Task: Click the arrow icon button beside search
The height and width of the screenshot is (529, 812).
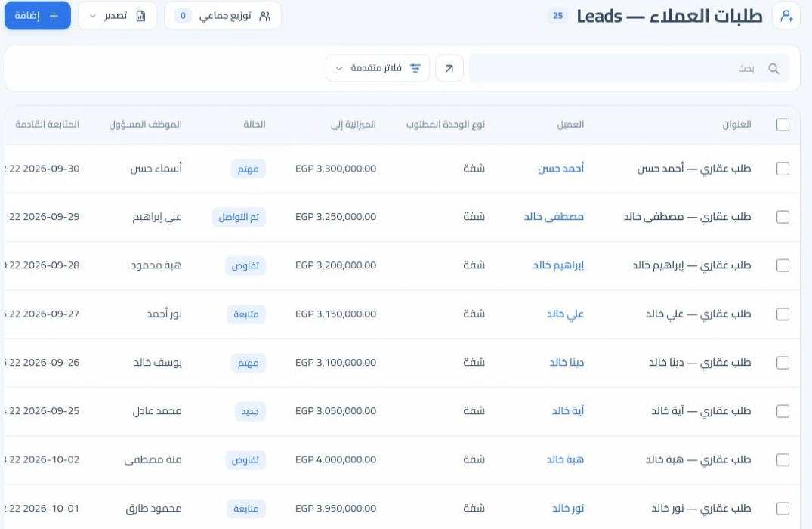Action: 449,68
